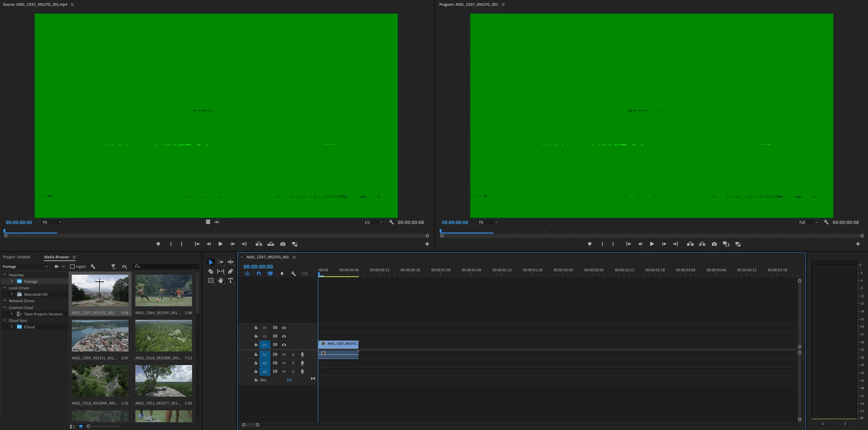Expand the Macintosh HD tree item

pyautogui.click(x=12, y=294)
